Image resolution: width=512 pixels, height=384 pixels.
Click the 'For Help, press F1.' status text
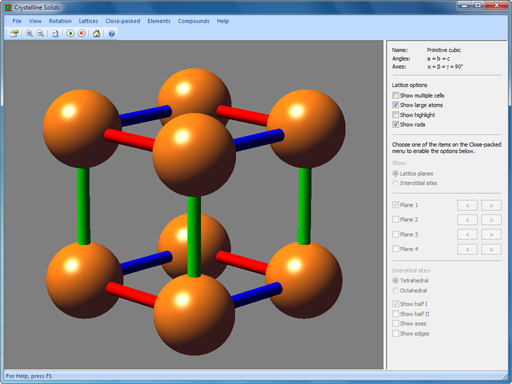pyautogui.click(x=29, y=376)
